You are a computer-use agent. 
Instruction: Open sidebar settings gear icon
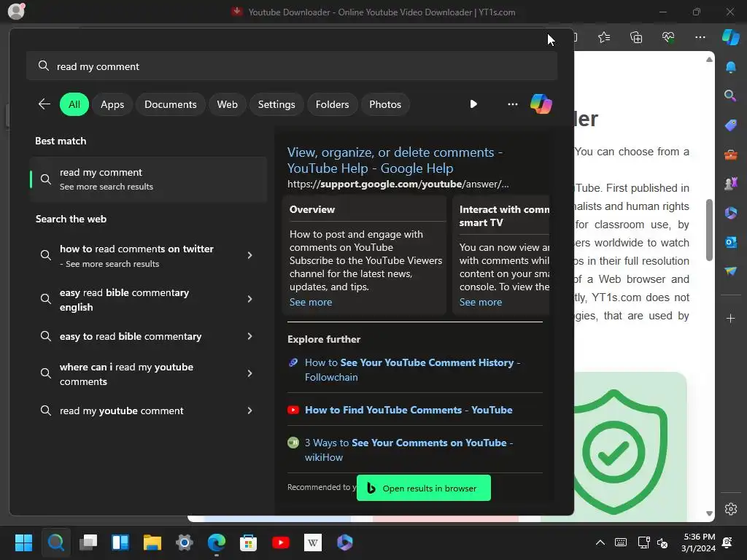tap(730, 509)
